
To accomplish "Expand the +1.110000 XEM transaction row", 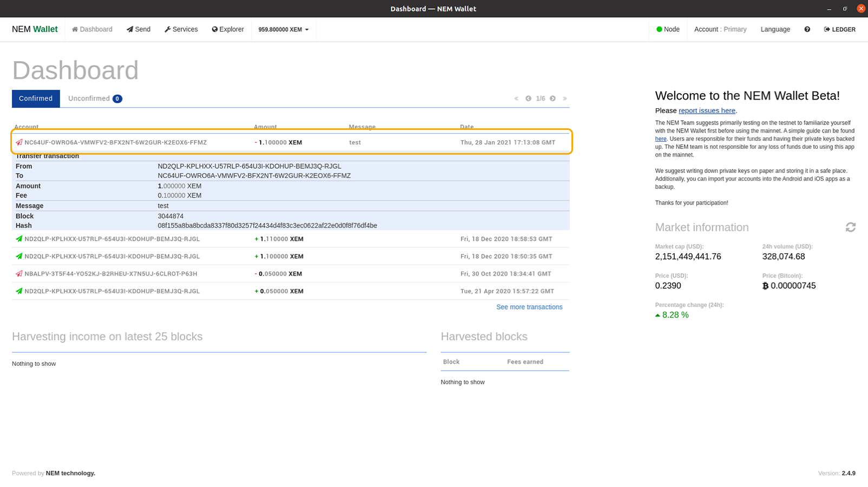I will click(x=291, y=239).
